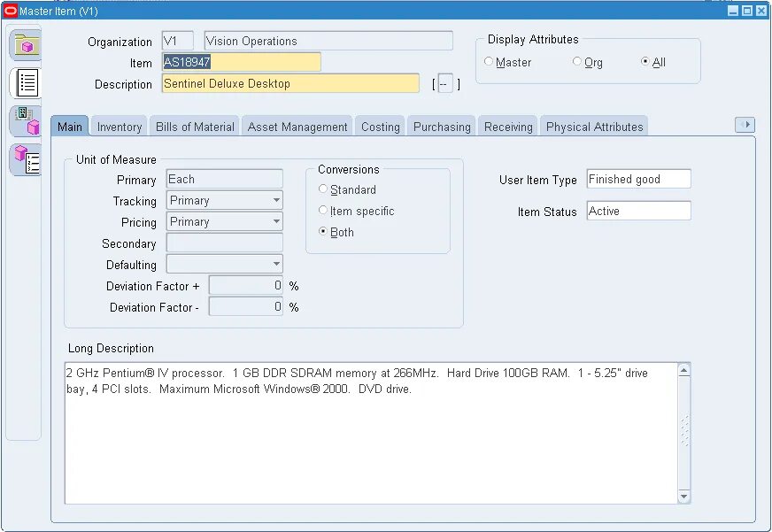This screenshot has width=772, height=532.
Task: Open the folder sidebar icon with the pink cube
Action: [x=26, y=45]
